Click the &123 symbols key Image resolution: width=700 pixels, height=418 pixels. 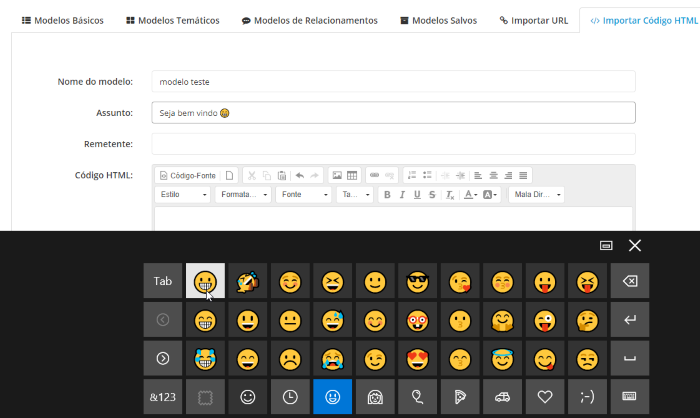[x=162, y=397]
